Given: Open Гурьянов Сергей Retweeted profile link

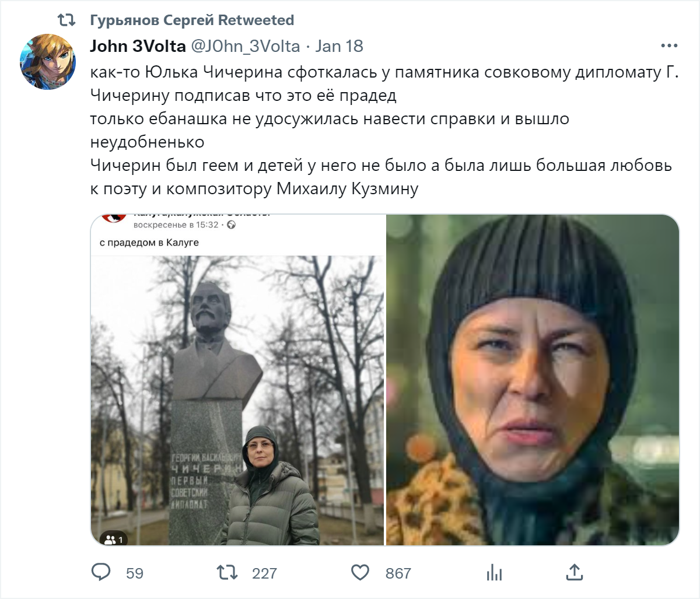Looking at the screenshot, I should point(192,20).
